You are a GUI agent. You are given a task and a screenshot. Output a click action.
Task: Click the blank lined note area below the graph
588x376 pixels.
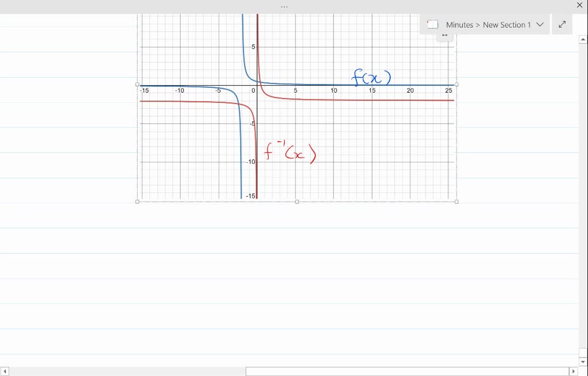point(287,276)
